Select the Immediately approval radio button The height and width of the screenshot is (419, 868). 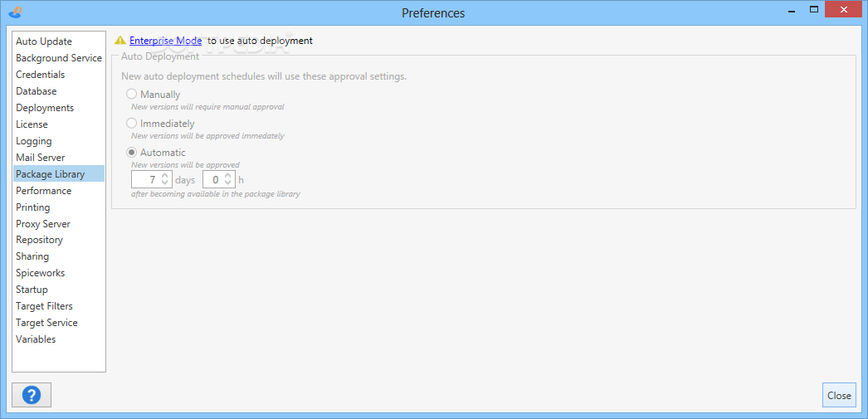pyautogui.click(x=132, y=124)
